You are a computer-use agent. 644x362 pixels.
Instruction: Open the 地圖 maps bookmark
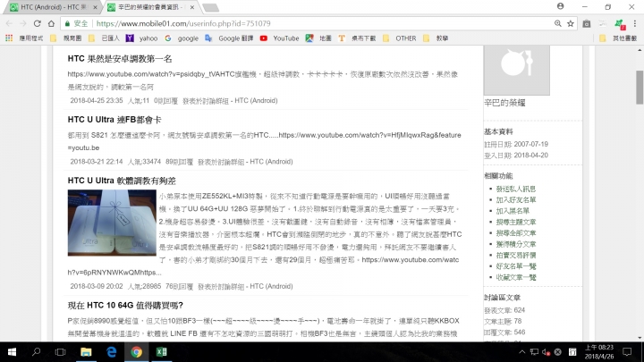(318, 38)
